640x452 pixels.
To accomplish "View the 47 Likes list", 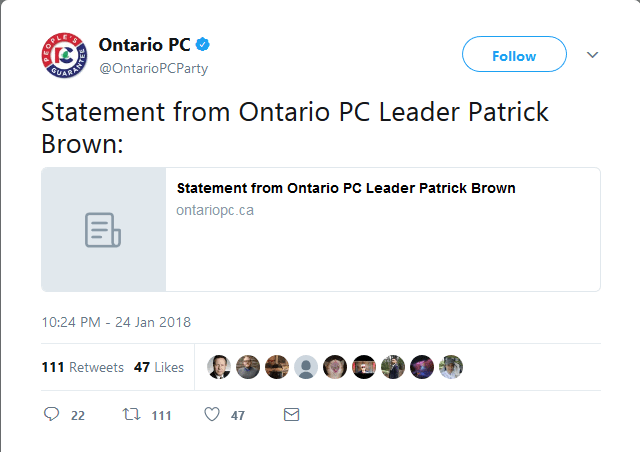I will coord(159,367).
